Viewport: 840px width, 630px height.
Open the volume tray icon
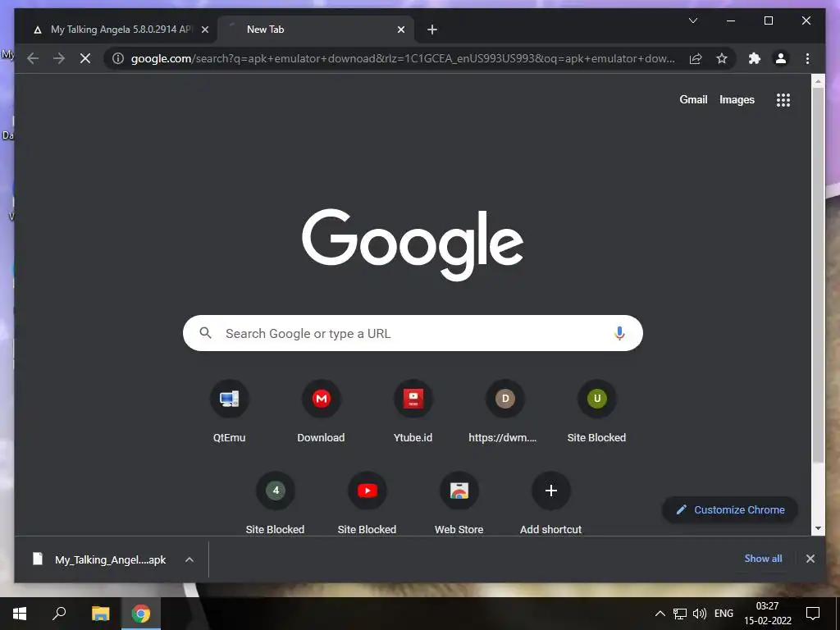point(699,614)
